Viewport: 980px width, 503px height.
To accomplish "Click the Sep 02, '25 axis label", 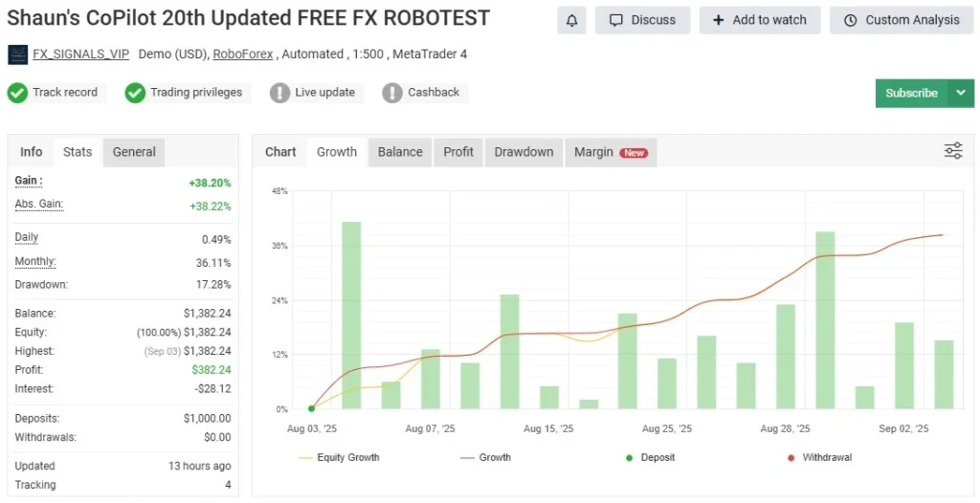I will pos(903,428).
